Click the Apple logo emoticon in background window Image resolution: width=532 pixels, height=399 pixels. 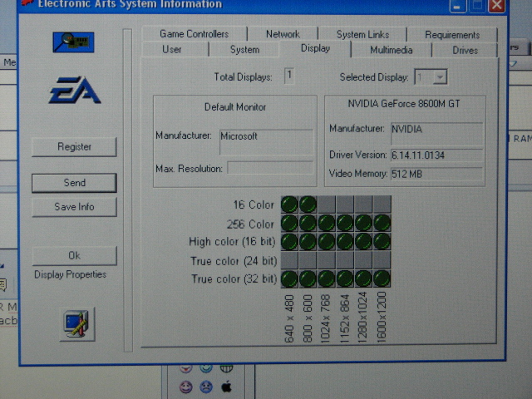pos(226,387)
